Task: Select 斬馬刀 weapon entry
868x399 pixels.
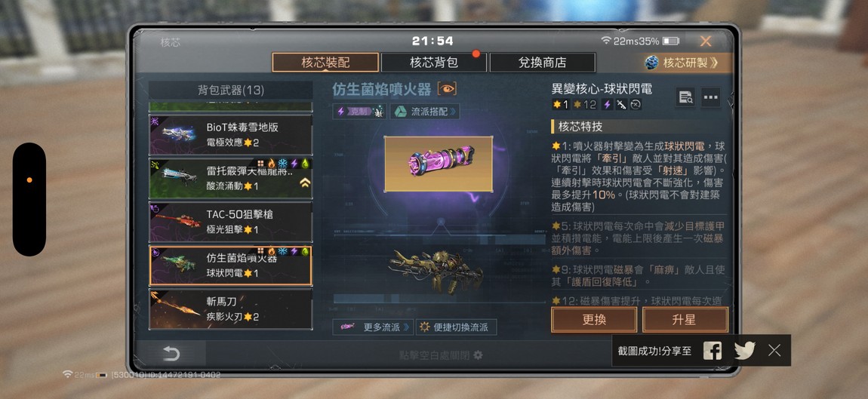Action: pyautogui.click(x=231, y=309)
